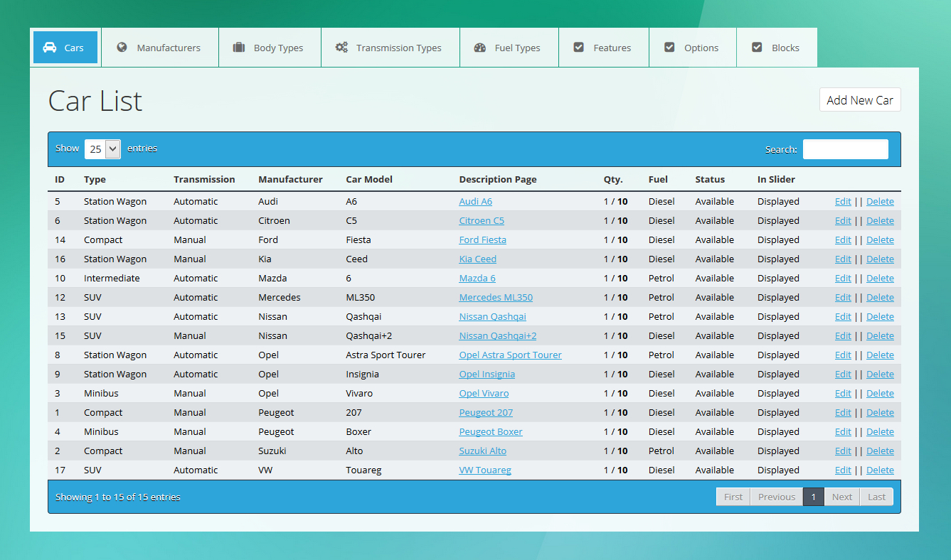Image resolution: width=951 pixels, height=560 pixels.
Task: Click the gears icon beside Transmission Types
Action: coord(341,48)
